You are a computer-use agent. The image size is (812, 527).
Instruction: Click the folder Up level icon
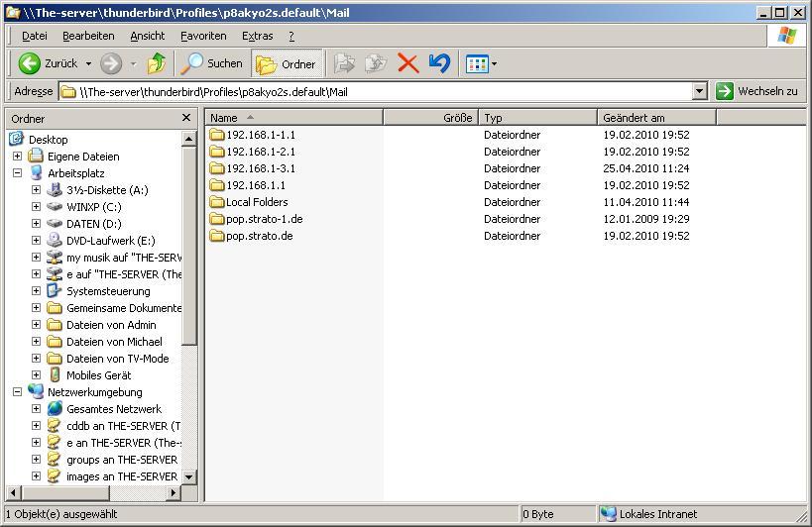(x=156, y=63)
